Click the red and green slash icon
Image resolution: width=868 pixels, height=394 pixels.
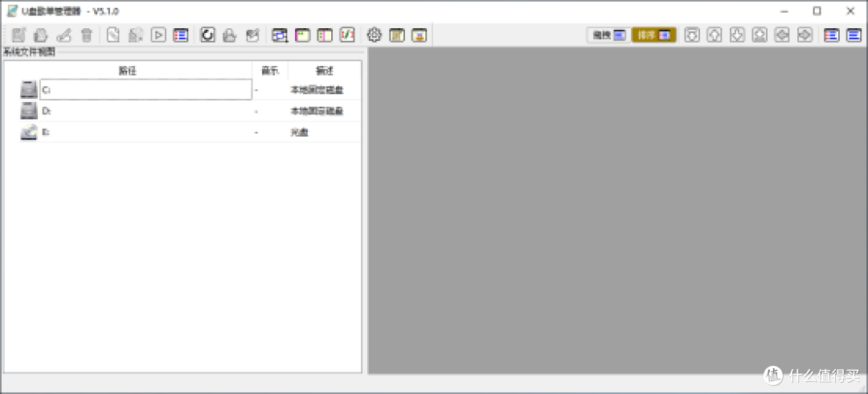(x=347, y=35)
